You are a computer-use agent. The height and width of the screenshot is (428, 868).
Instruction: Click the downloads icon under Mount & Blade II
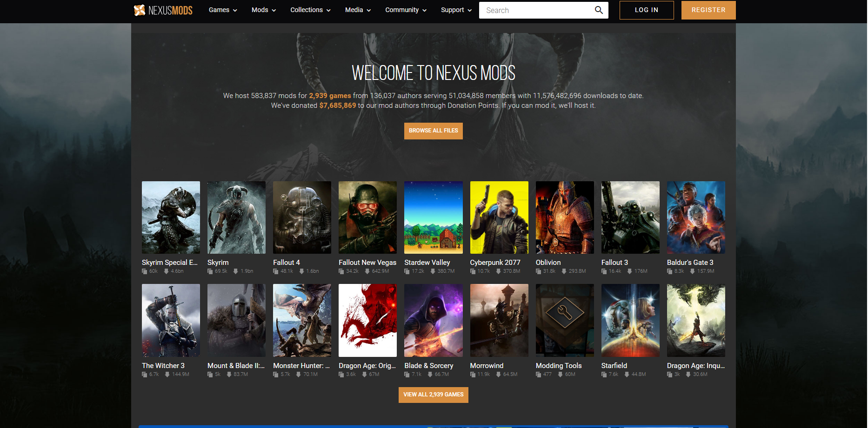(x=229, y=375)
